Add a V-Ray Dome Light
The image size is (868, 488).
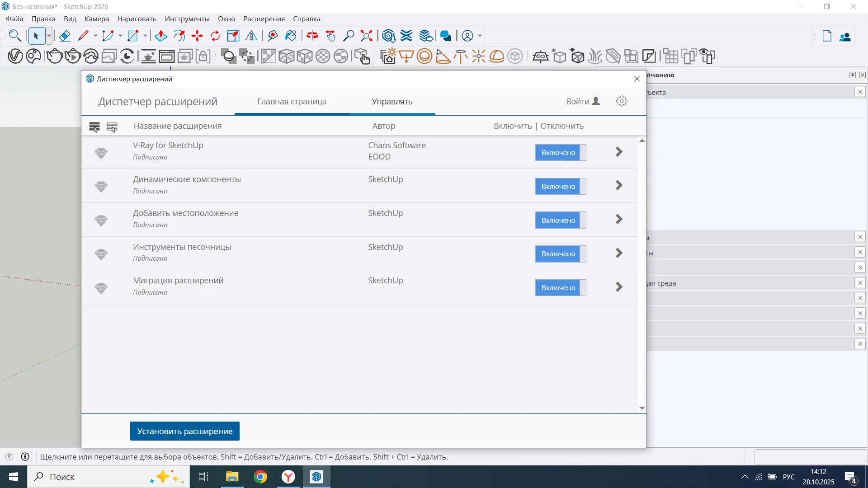pos(497,56)
